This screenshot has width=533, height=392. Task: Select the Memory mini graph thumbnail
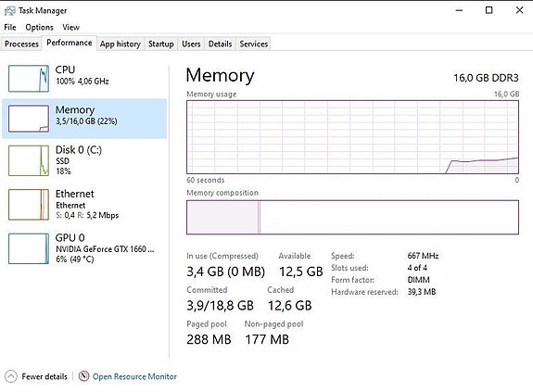29,119
